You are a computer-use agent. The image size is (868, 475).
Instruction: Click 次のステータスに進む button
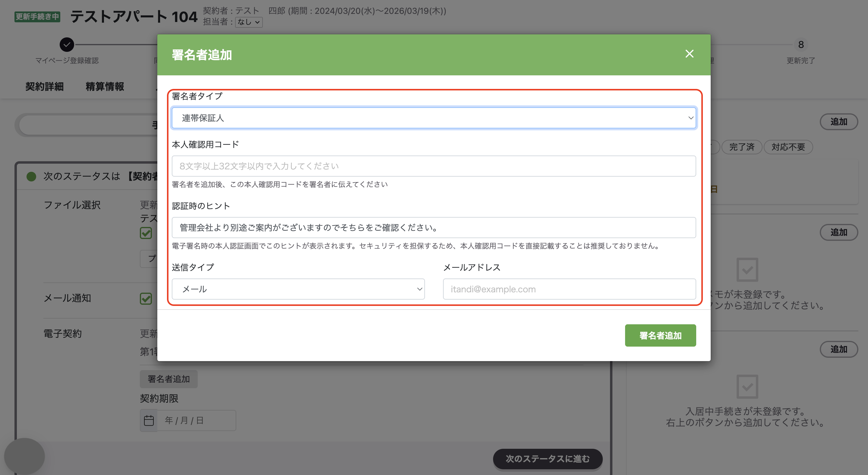(548, 459)
